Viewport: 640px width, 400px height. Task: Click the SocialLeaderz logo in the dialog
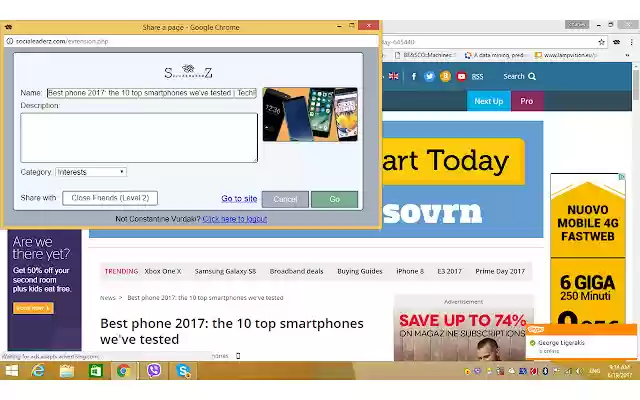coord(188,71)
